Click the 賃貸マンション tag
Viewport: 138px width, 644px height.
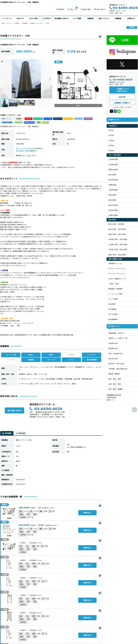click(x=7, y=119)
